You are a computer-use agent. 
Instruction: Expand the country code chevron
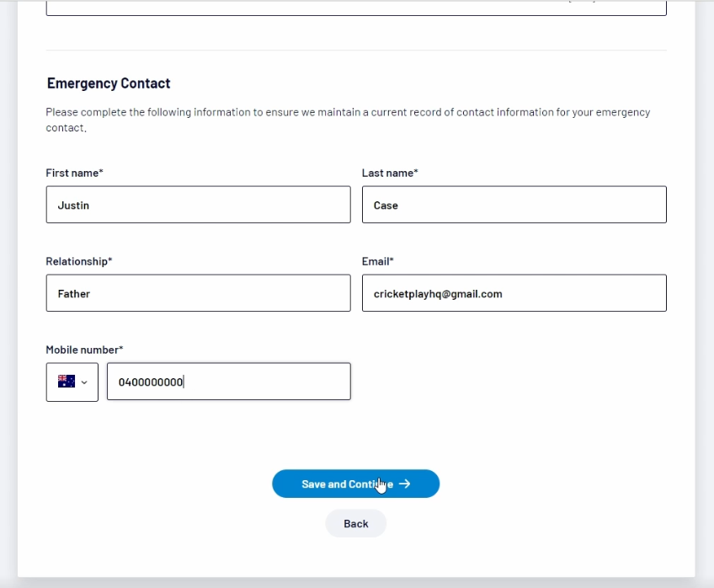84,382
